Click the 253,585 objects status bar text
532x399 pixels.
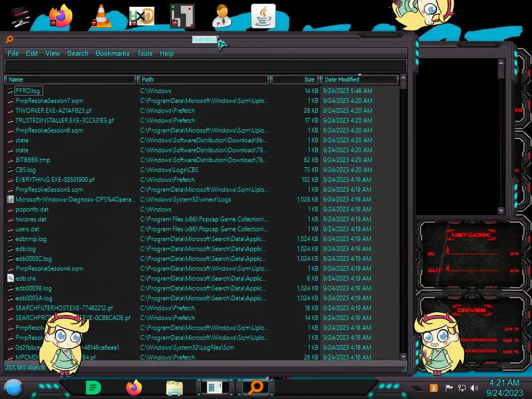[25, 367]
